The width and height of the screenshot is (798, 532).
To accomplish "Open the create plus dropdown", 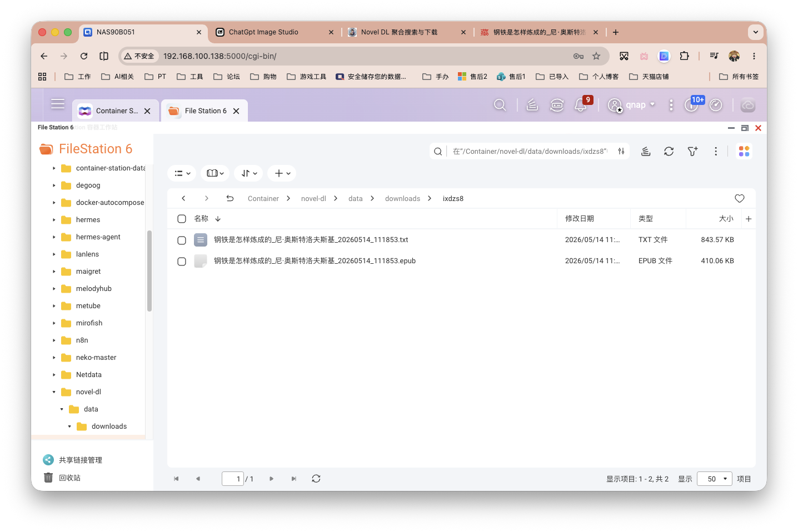I will (x=282, y=173).
